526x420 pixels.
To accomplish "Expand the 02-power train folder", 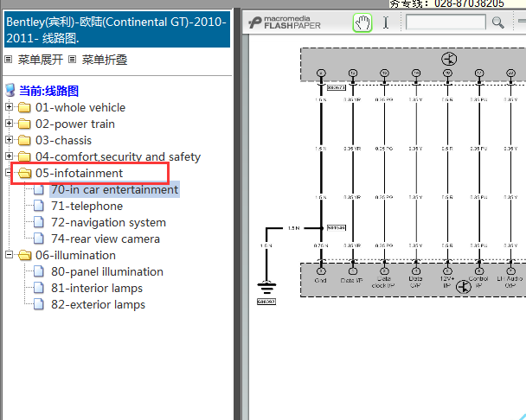I will [x=9, y=124].
